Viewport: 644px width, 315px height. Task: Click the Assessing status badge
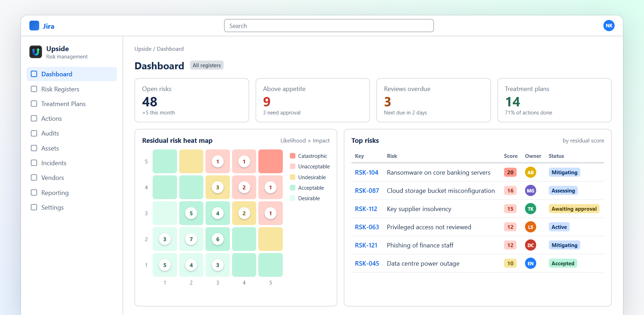(x=563, y=190)
